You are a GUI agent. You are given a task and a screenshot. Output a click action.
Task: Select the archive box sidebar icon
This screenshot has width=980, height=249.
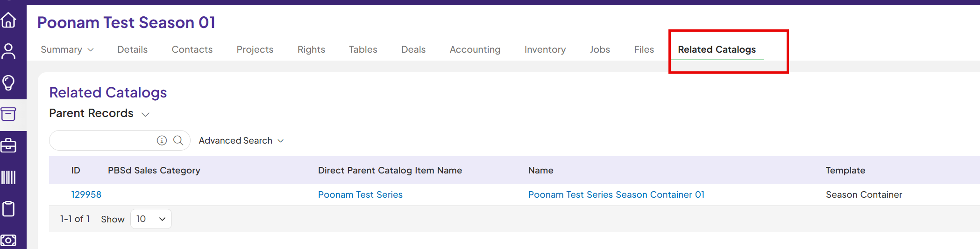click(x=9, y=114)
